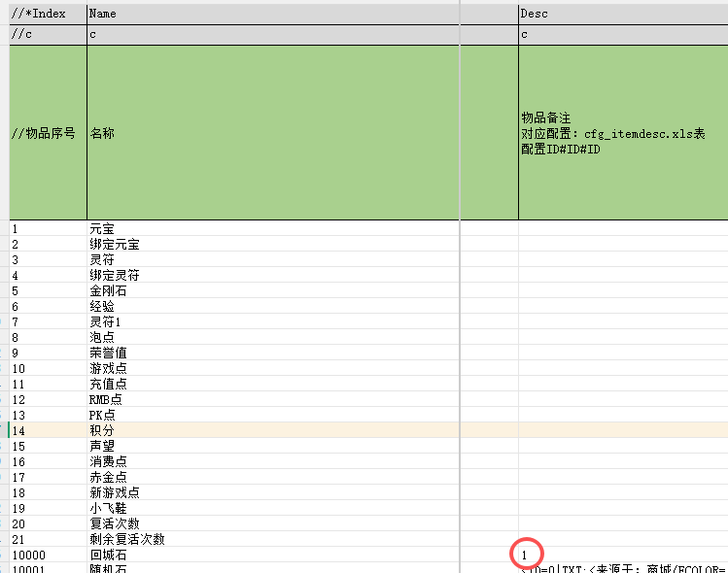This screenshot has height=573, width=728.
Task: Click index cell 10000
Action: (x=28, y=555)
